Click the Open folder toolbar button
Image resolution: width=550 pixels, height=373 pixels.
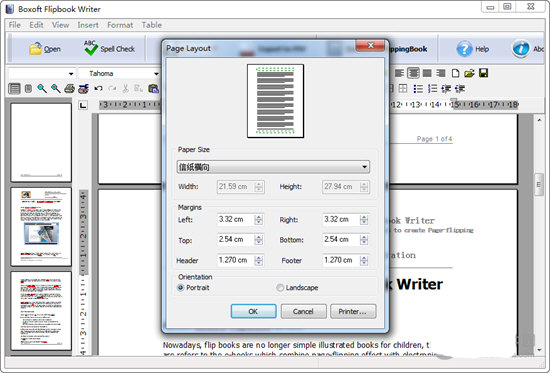tap(45, 49)
